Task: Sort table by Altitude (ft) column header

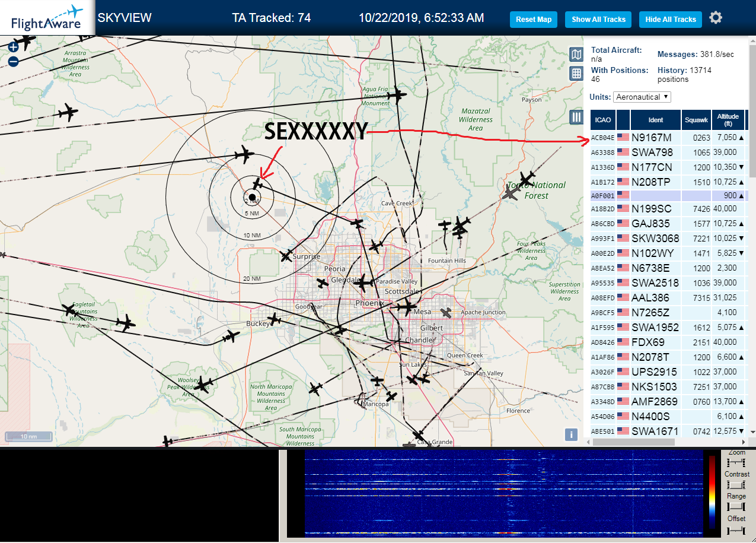Action: pos(728,120)
